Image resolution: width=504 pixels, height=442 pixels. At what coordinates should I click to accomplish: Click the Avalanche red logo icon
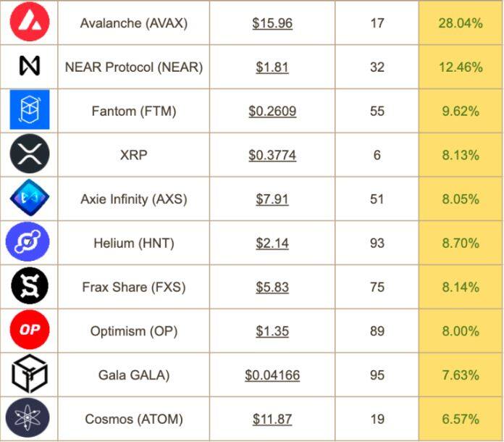(30, 21)
